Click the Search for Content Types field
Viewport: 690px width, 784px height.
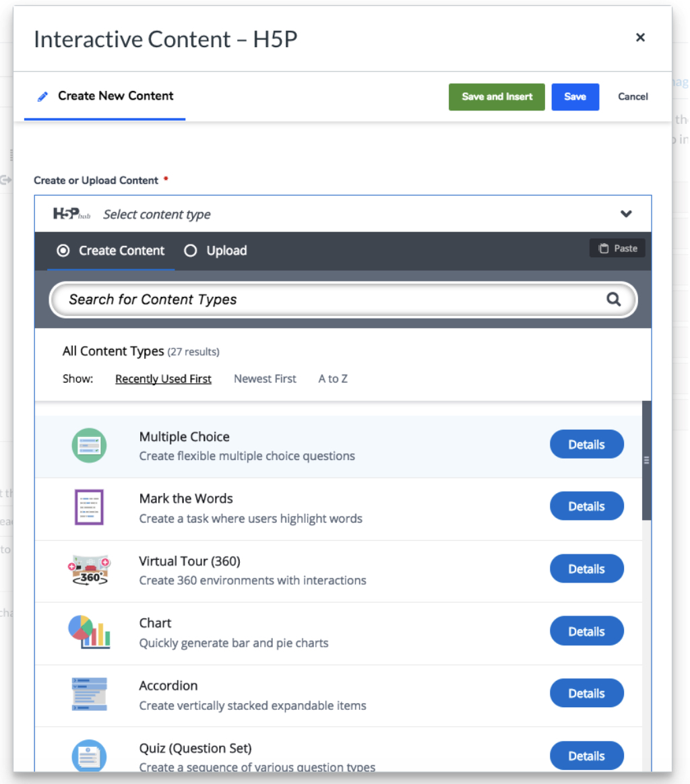coord(343,300)
